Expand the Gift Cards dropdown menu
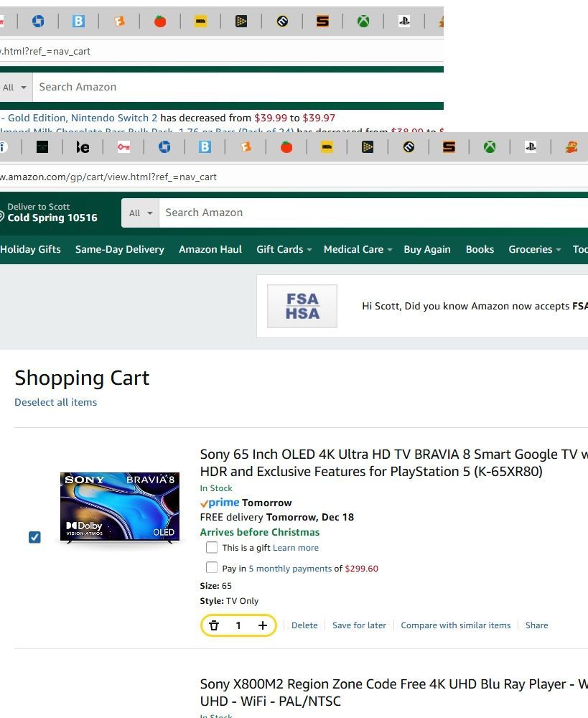The width and height of the screenshot is (588, 718). click(x=284, y=250)
